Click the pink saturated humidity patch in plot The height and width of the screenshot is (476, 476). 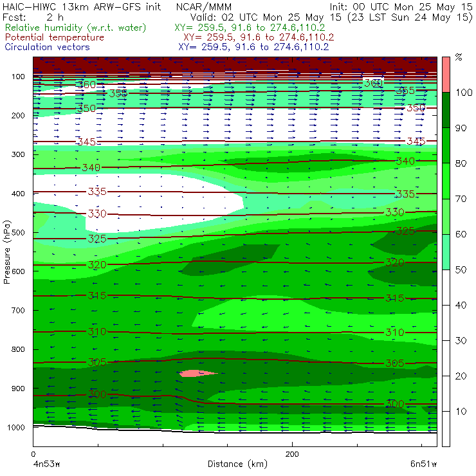coord(197,373)
